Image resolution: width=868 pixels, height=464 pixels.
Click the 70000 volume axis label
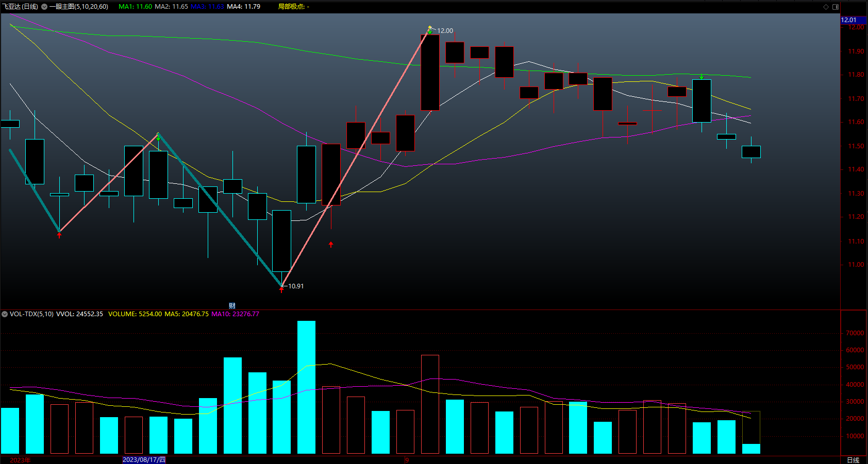tap(855, 333)
